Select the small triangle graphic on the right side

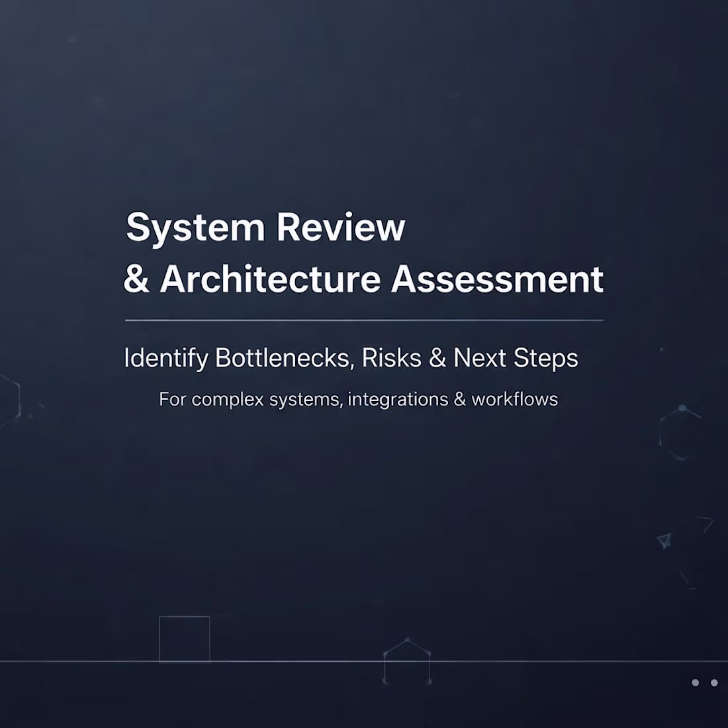pos(665,541)
